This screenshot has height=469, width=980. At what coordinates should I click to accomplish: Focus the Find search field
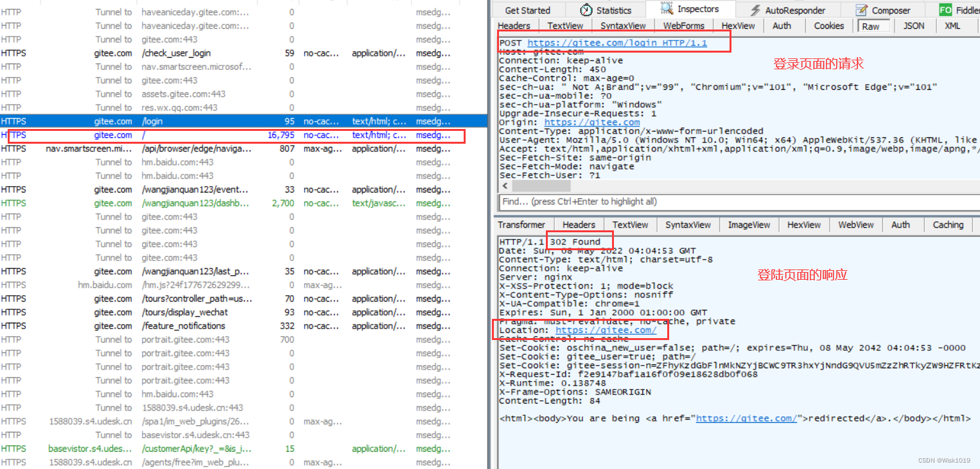739,201
